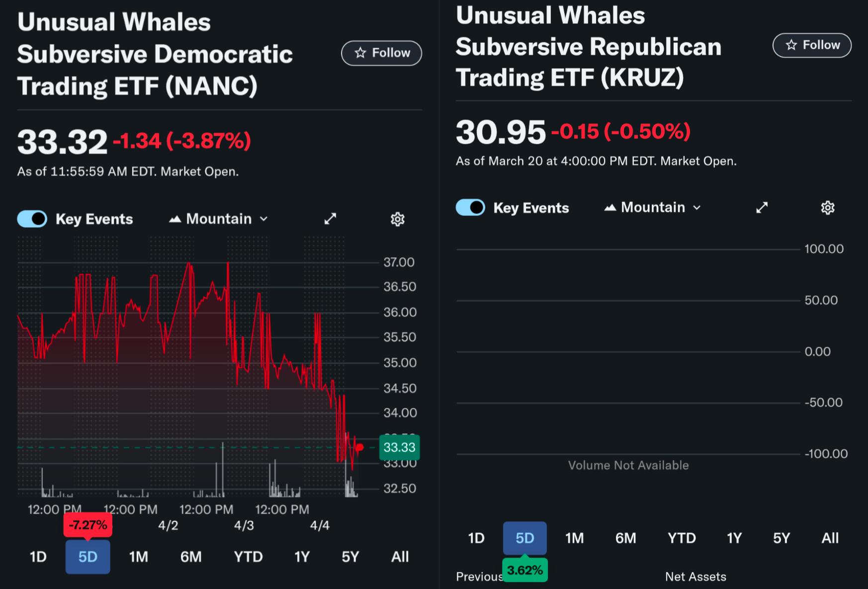
Task: Click the mountain icon beside KRUZ chart type
Action: point(610,207)
